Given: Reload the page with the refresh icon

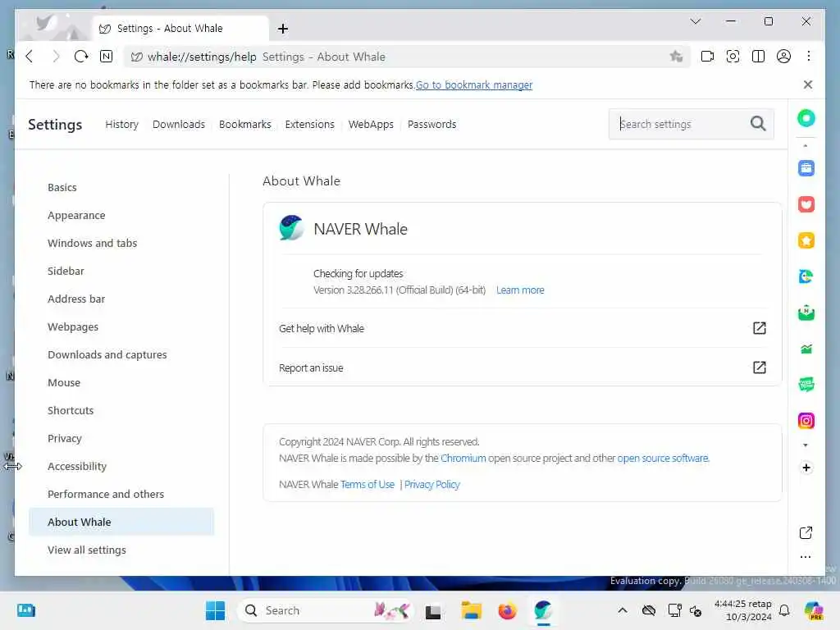Looking at the screenshot, I should [x=81, y=57].
